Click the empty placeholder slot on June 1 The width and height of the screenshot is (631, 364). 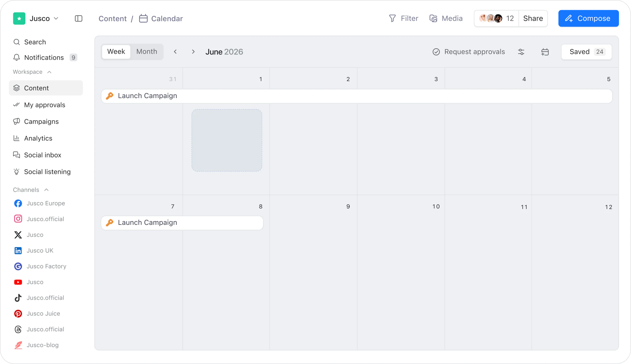[x=227, y=140]
